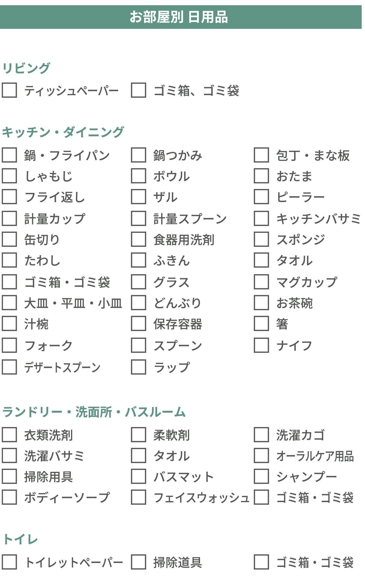Check the 掃除道具 checkbox under トイレ
This screenshot has width=365, height=588.
pos(138,562)
